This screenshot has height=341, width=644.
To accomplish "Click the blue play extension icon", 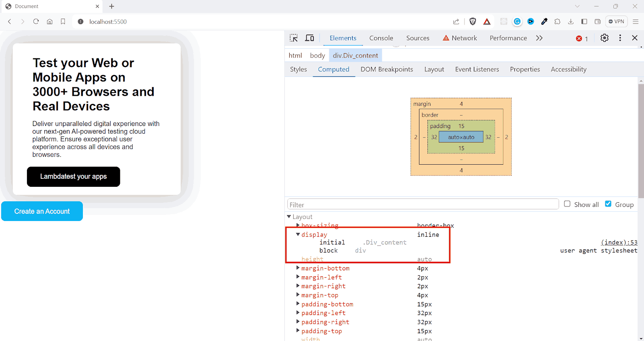I will pyautogui.click(x=530, y=22).
